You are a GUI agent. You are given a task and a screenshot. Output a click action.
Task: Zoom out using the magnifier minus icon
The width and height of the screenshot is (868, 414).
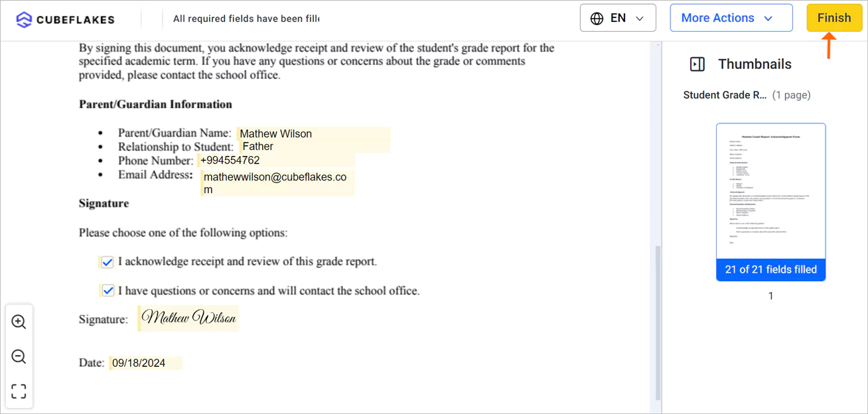[19, 357]
